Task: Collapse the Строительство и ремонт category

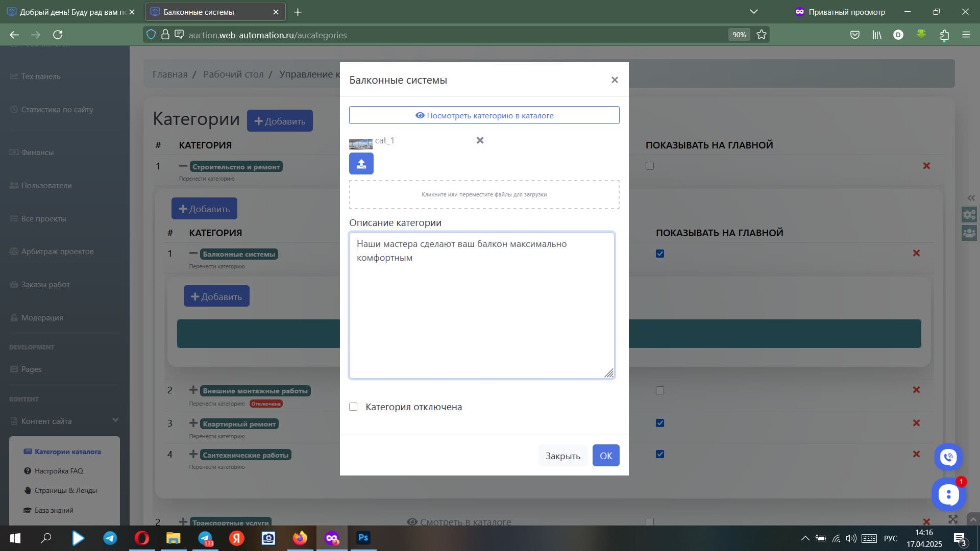Action: pyautogui.click(x=183, y=166)
